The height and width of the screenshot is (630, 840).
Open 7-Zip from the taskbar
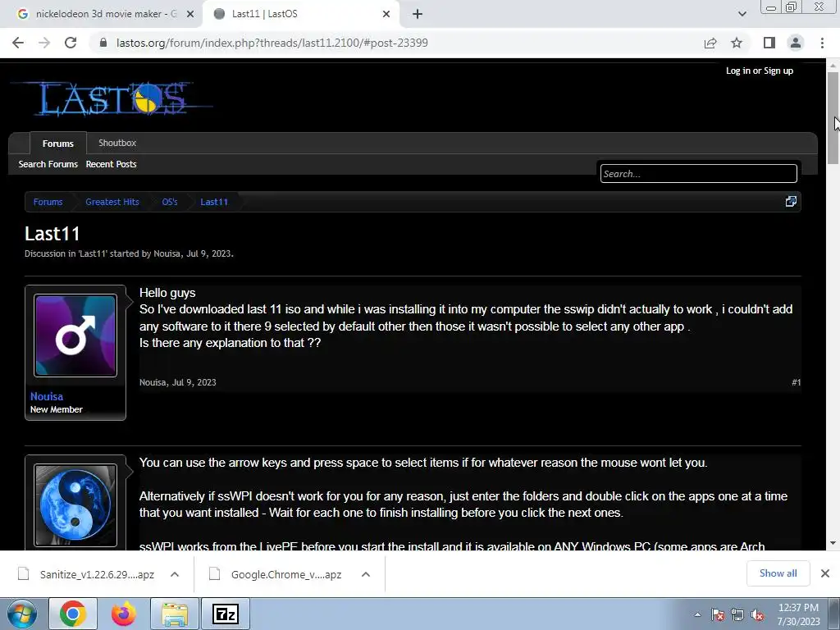(x=225, y=614)
